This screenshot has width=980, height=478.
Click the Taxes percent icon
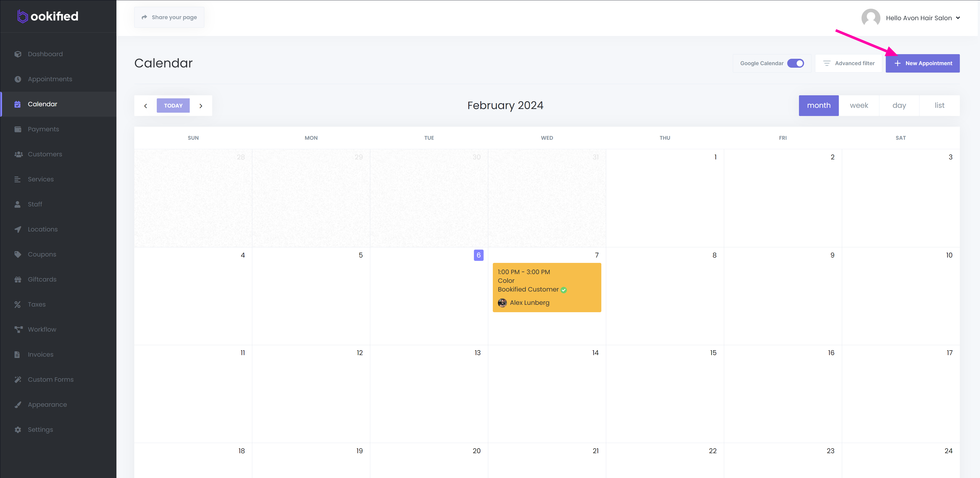(x=18, y=305)
